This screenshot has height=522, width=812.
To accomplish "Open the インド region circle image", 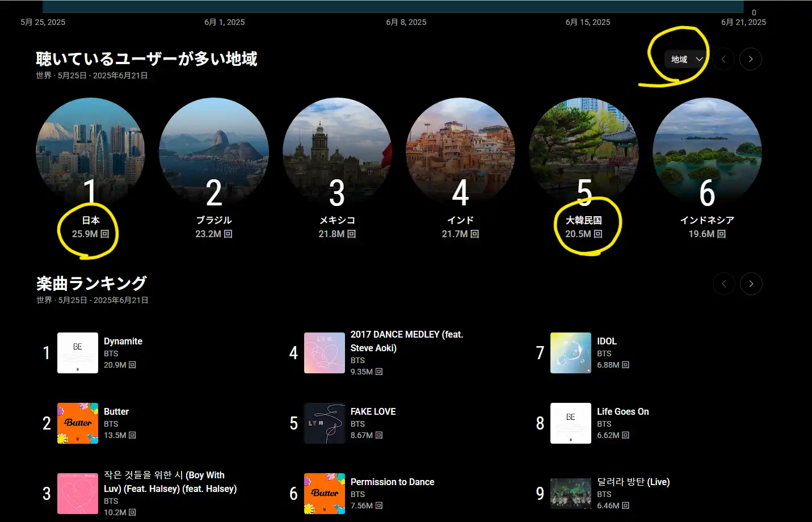I will [x=460, y=151].
